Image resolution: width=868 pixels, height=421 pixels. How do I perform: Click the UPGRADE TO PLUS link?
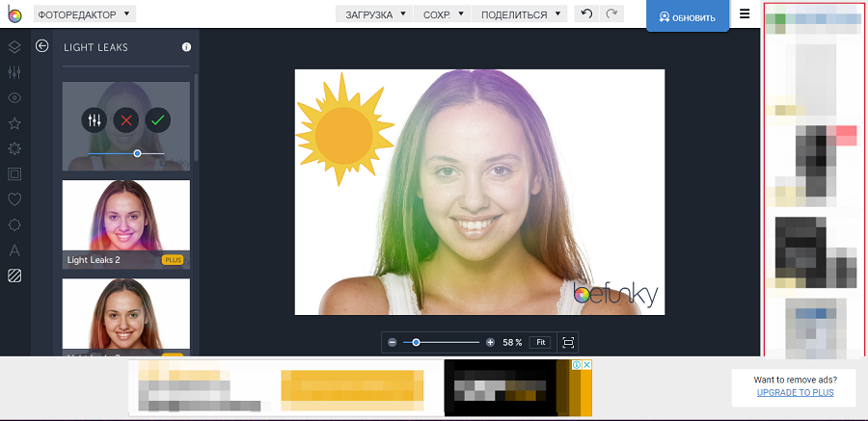coord(795,393)
